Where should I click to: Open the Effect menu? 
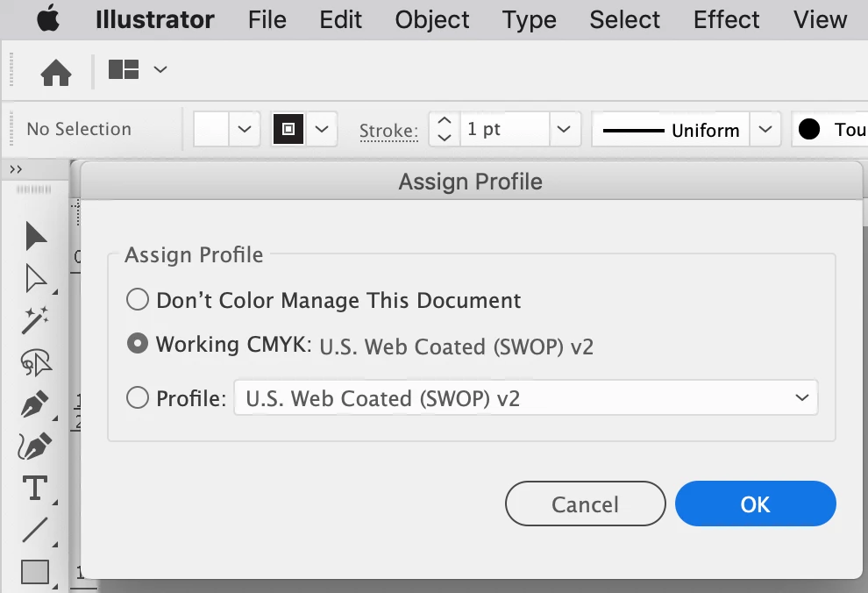tap(726, 20)
